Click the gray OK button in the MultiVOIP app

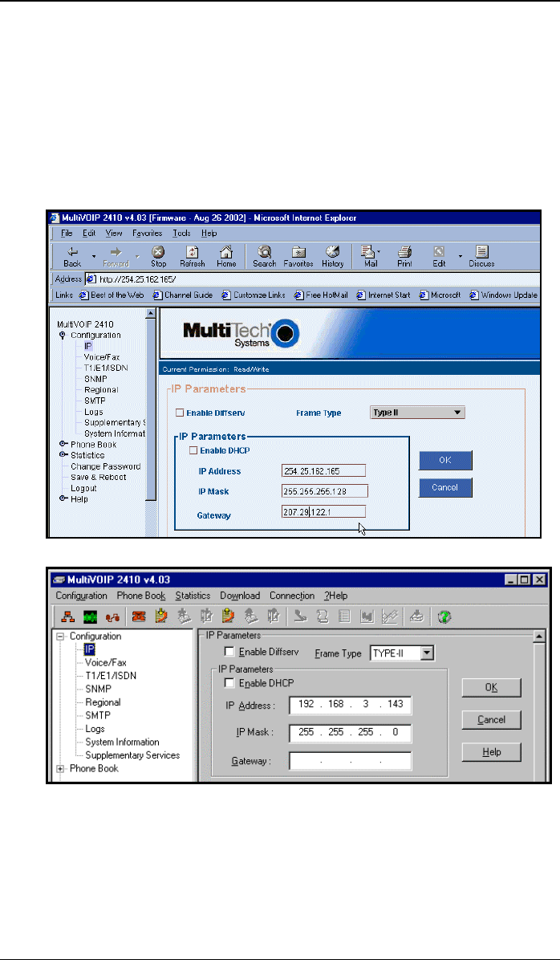pyautogui.click(x=492, y=688)
